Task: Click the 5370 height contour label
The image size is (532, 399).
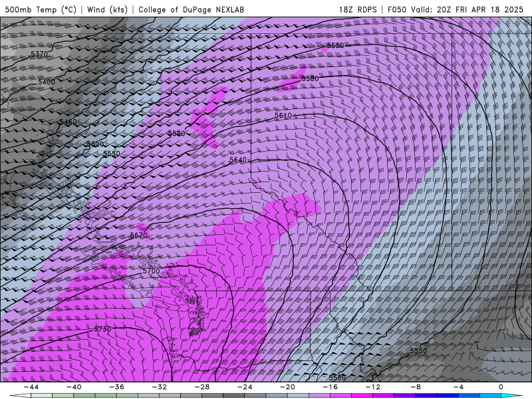Action: (x=39, y=54)
